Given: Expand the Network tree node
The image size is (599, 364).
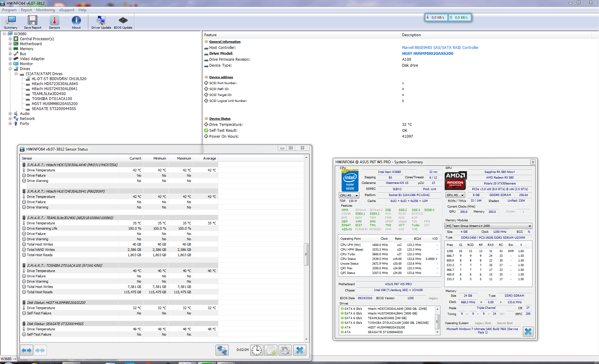Looking at the screenshot, I should pos(10,119).
